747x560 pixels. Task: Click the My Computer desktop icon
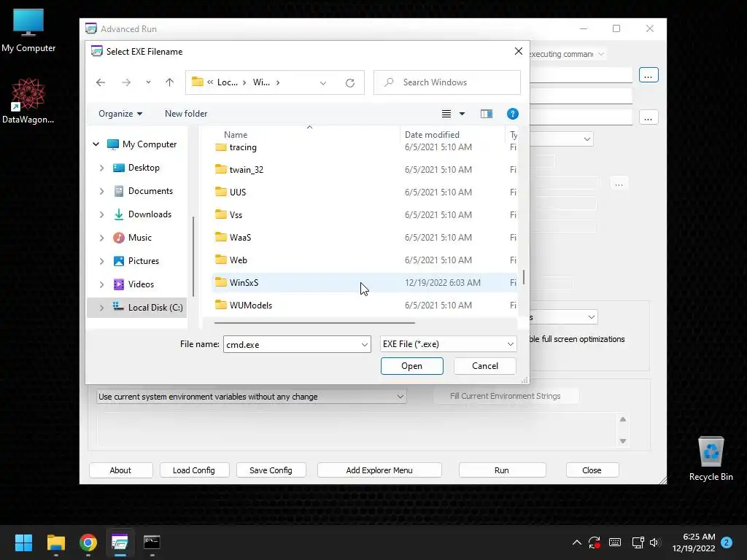pos(28,30)
